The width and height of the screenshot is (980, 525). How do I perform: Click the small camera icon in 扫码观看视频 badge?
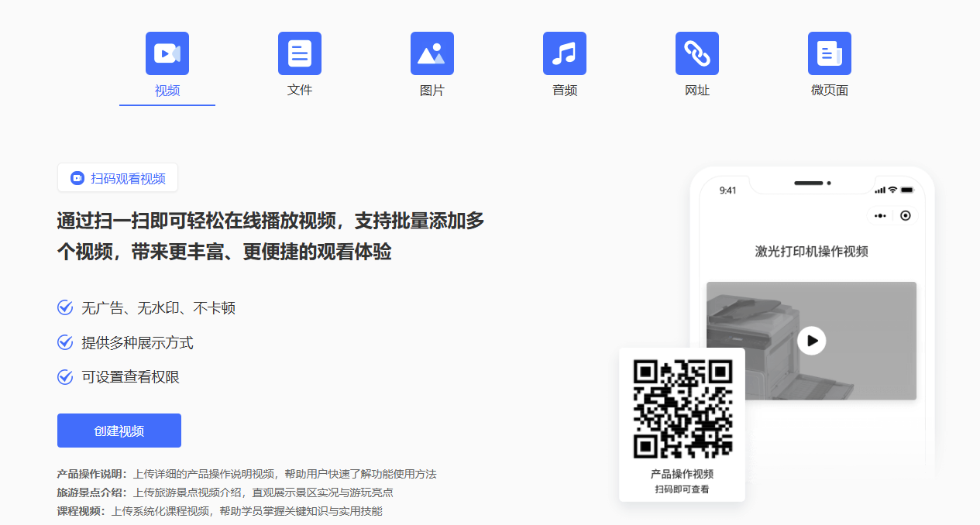77,178
